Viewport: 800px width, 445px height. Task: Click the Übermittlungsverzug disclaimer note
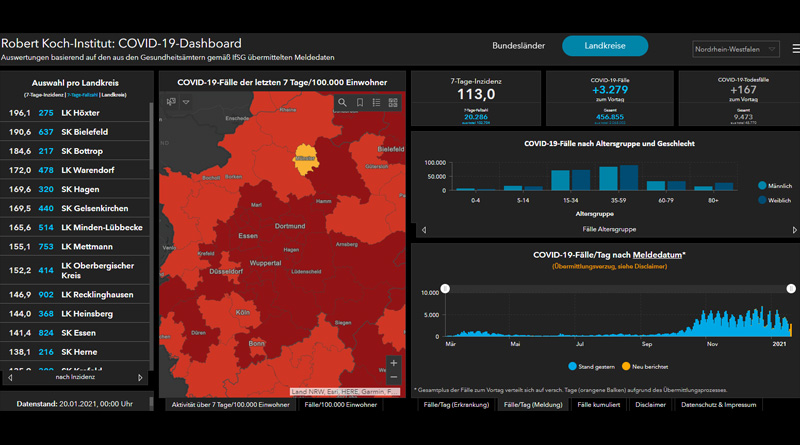tap(609, 266)
